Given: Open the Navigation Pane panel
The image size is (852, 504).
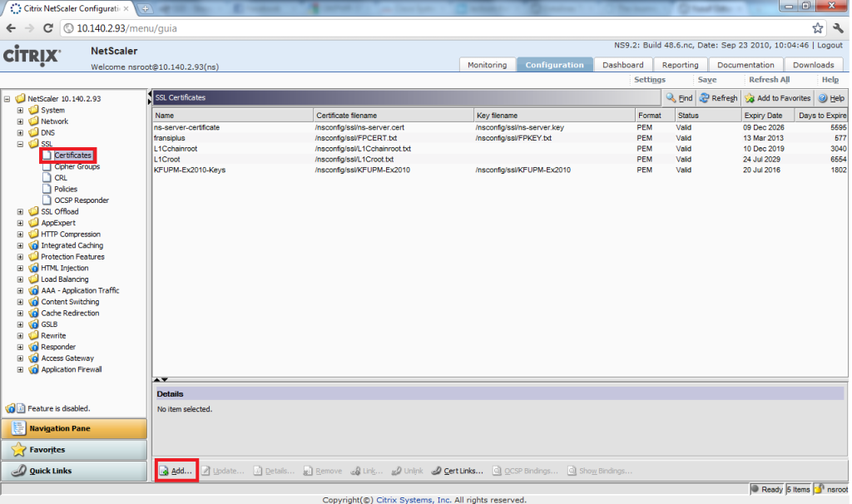Looking at the screenshot, I should tap(74, 428).
